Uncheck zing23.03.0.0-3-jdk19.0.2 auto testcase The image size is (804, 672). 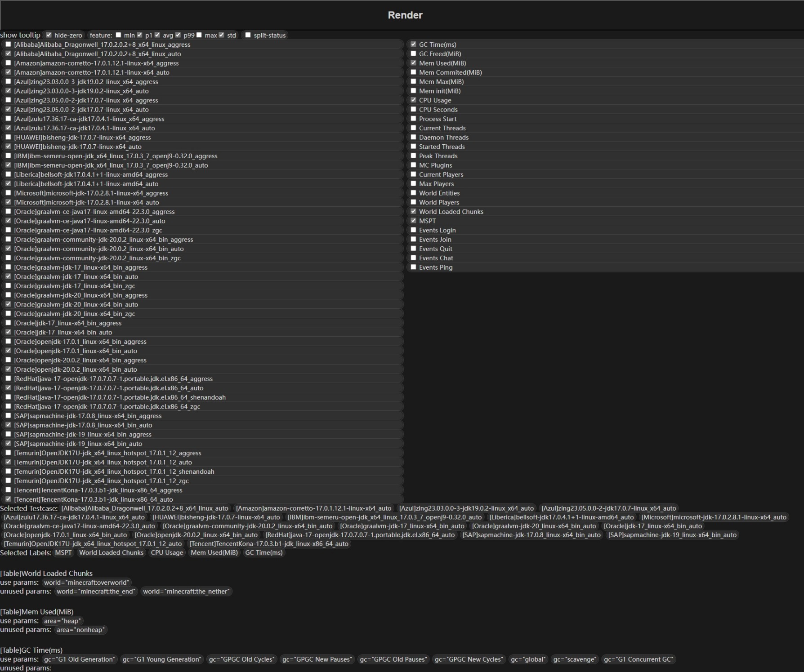point(8,91)
